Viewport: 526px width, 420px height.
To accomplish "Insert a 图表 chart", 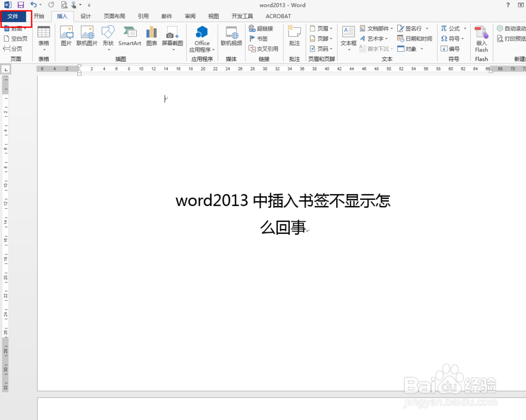I will click(x=151, y=36).
